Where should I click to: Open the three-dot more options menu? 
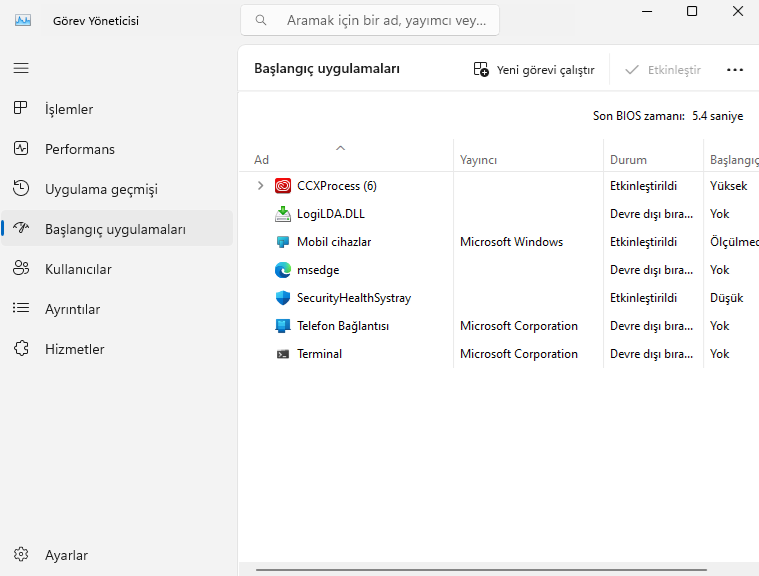point(735,70)
